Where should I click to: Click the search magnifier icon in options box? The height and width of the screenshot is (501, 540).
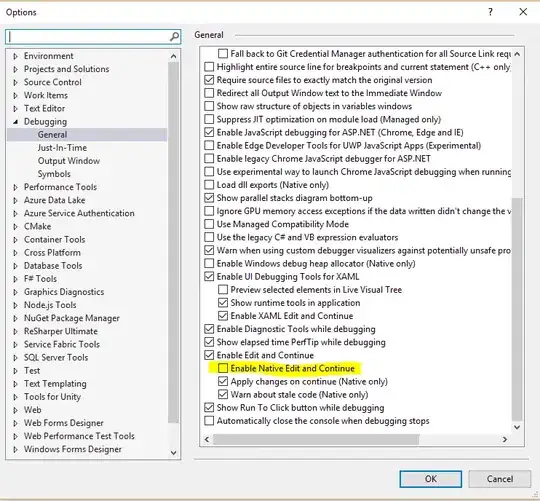tap(175, 36)
